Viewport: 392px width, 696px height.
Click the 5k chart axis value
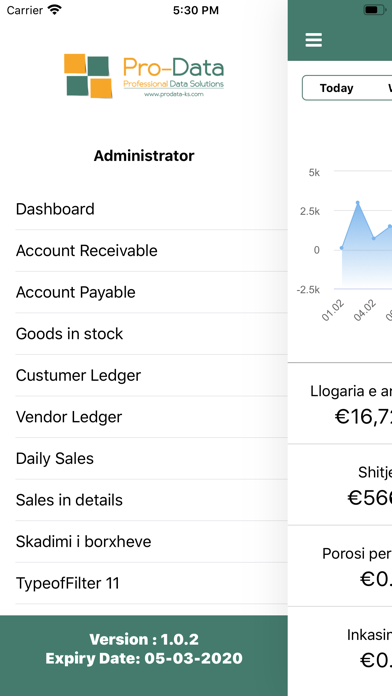click(314, 172)
